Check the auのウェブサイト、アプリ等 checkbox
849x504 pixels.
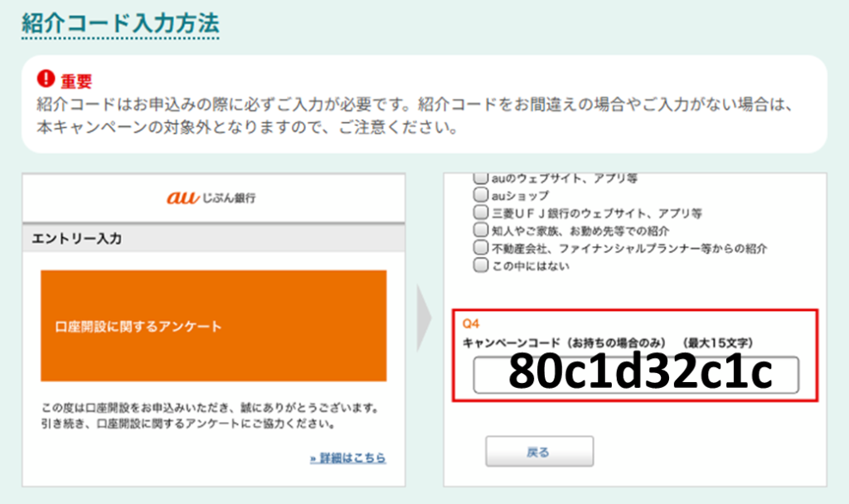click(480, 178)
